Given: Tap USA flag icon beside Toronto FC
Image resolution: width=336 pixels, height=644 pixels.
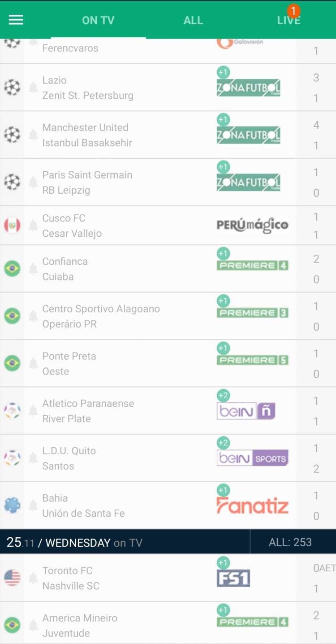Looking at the screenshot, I should (12, 578).
